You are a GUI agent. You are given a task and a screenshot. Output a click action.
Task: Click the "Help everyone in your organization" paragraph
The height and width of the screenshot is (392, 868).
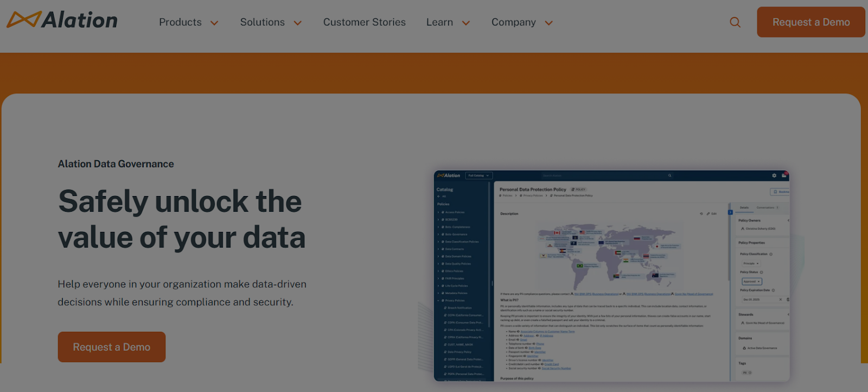182,293
